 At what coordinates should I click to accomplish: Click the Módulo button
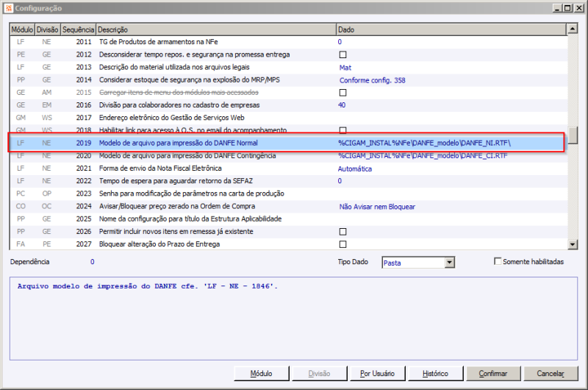tap(262, 374)
